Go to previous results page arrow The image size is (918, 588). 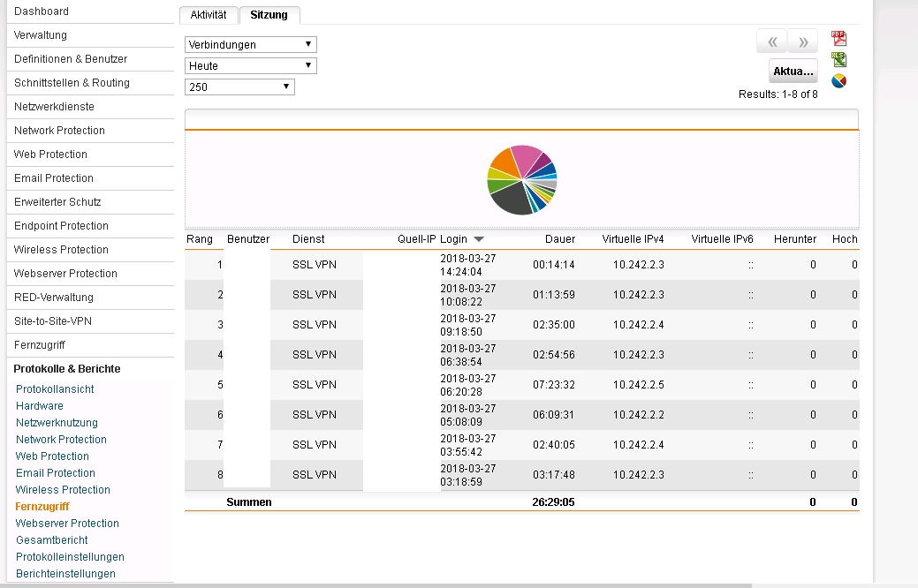772,41
